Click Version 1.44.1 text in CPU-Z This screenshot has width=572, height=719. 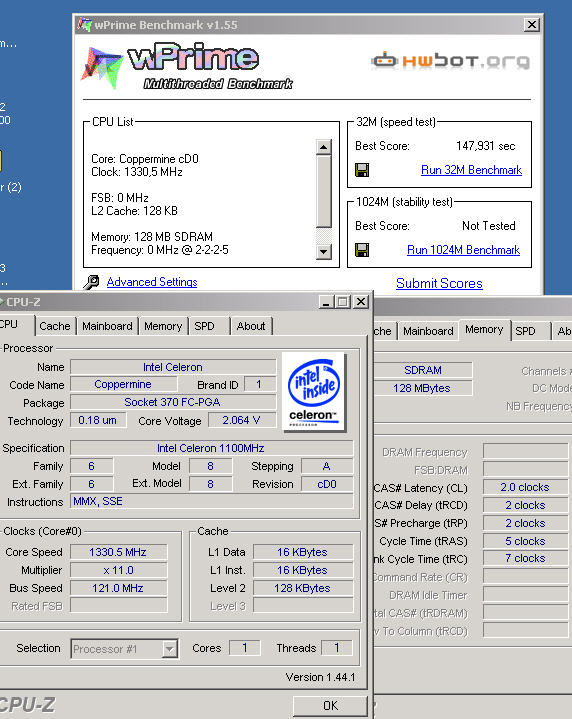pos(320,677)
